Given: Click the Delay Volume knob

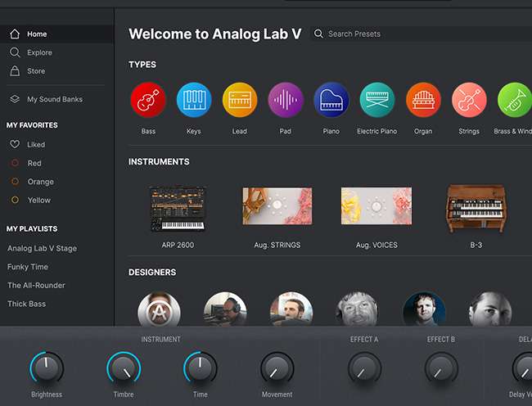Looking at the screenshot, I should [x=522, y=368].
